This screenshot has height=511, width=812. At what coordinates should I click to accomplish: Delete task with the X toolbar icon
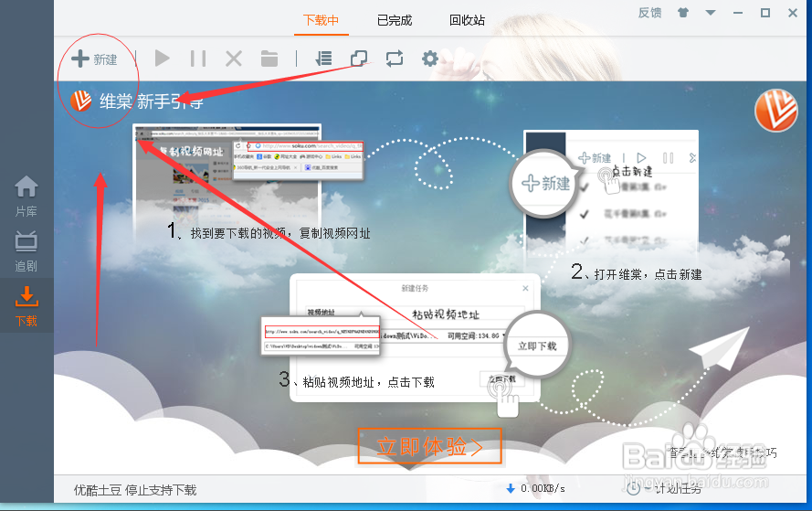[x=234, y=59]
